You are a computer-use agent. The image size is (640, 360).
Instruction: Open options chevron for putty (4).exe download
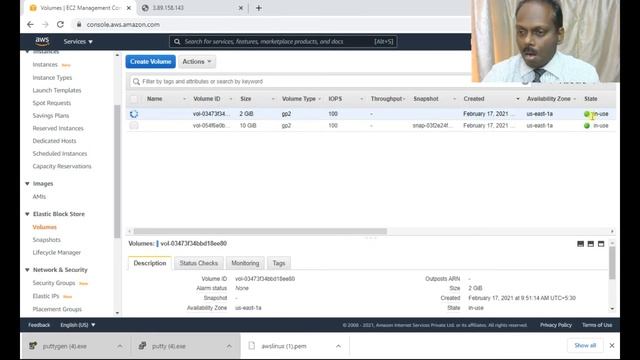[229, 346]
